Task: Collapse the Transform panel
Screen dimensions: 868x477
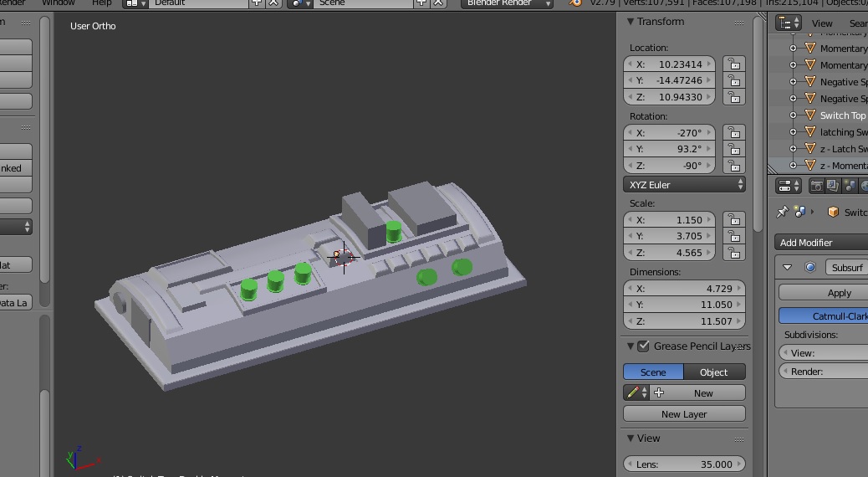Action: coord(631,22)
